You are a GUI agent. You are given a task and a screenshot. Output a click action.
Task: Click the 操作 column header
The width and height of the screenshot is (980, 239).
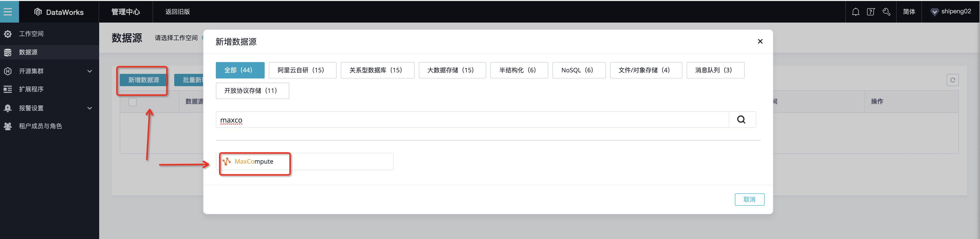[877, 102]
